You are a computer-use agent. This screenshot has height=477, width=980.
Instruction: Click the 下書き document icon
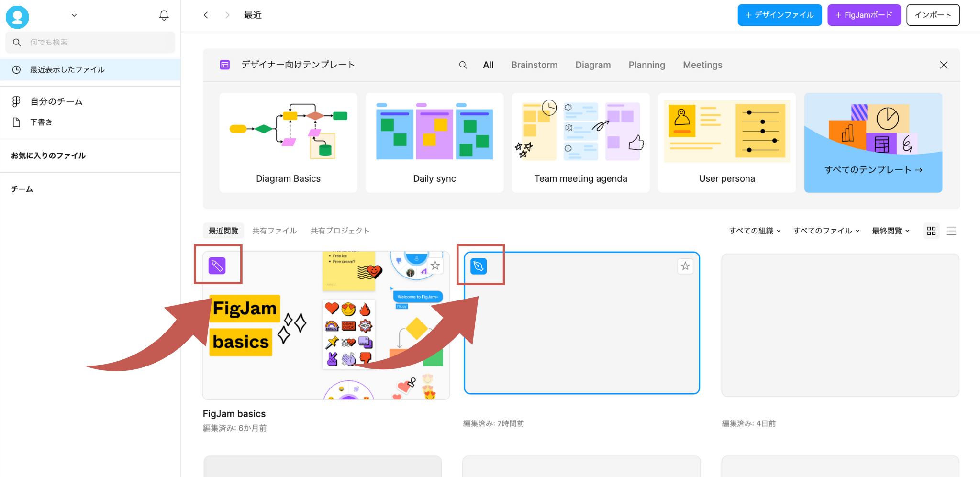[17, 122]
